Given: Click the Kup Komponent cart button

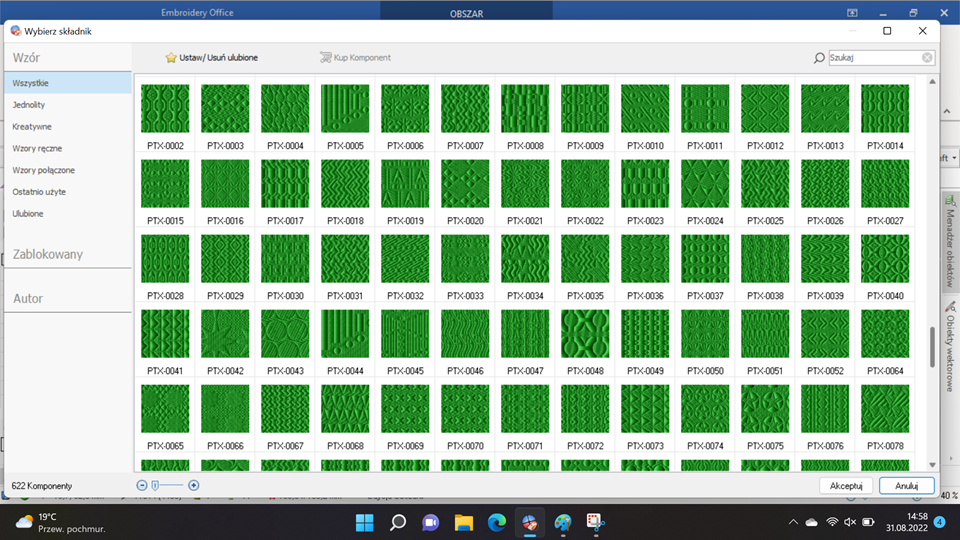Looking at the screenshot, I should click(355, 58).
